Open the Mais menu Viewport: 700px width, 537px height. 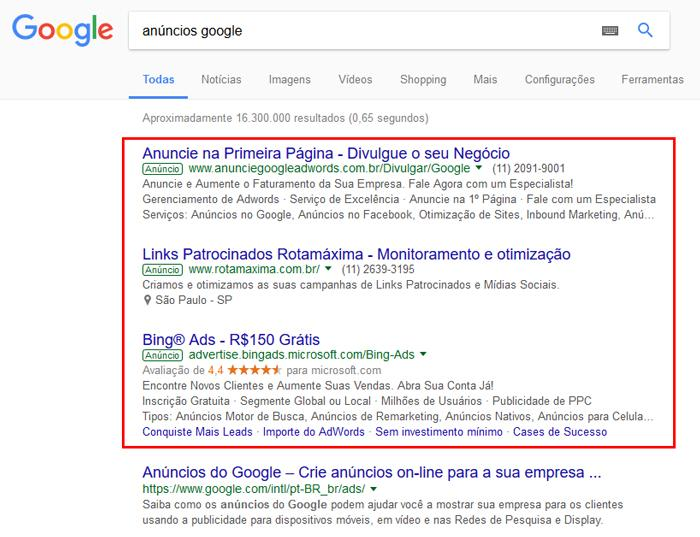(x=485, y=79)
